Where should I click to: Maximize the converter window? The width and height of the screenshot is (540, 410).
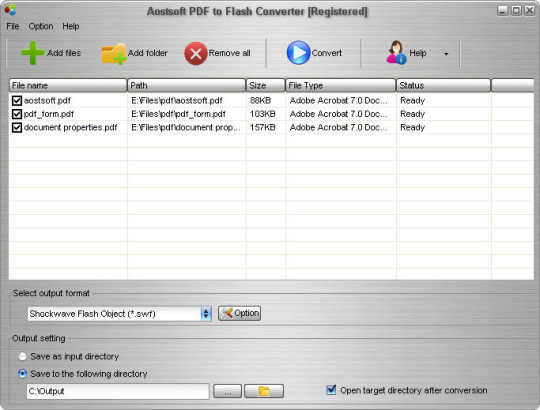pos(516,10)
